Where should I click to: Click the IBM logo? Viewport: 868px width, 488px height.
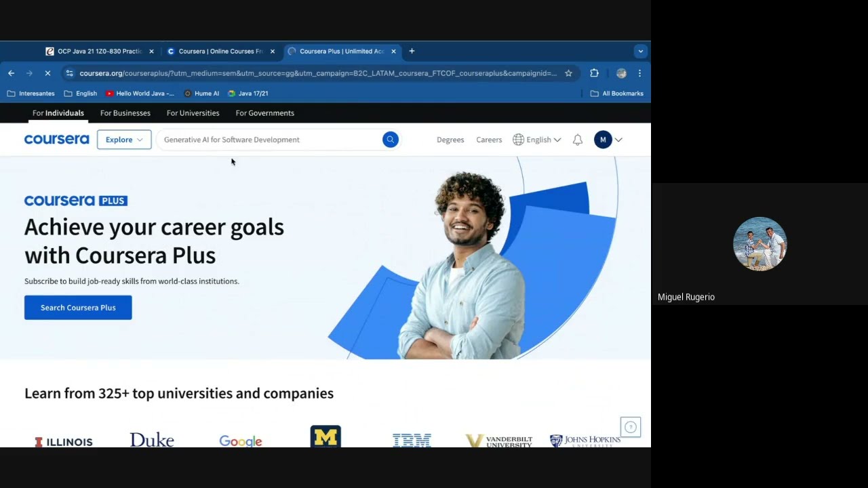pos(412,441)
